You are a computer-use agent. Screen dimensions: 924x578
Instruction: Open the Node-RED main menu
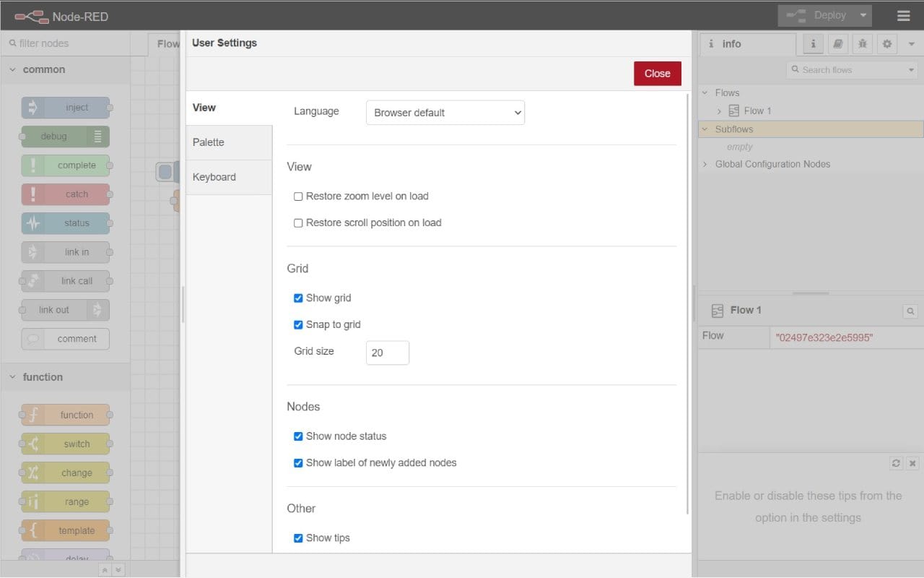click(x=903, y=14)
